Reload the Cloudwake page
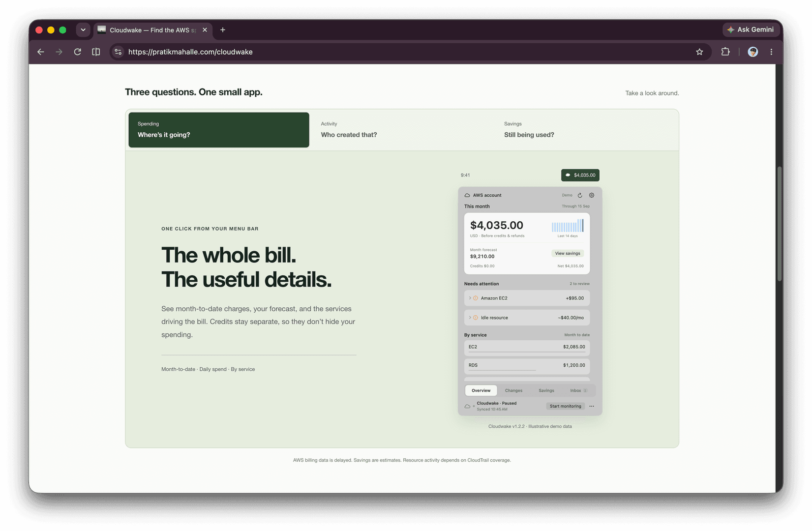This screenshot has height=531, width=812. (78, 52)
